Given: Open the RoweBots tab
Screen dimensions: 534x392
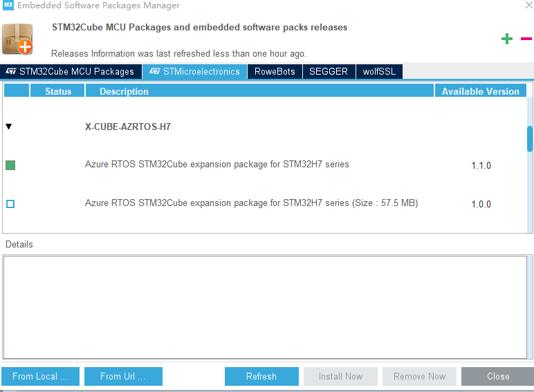Looking at the screenshot, I should (x=275, y=71).
